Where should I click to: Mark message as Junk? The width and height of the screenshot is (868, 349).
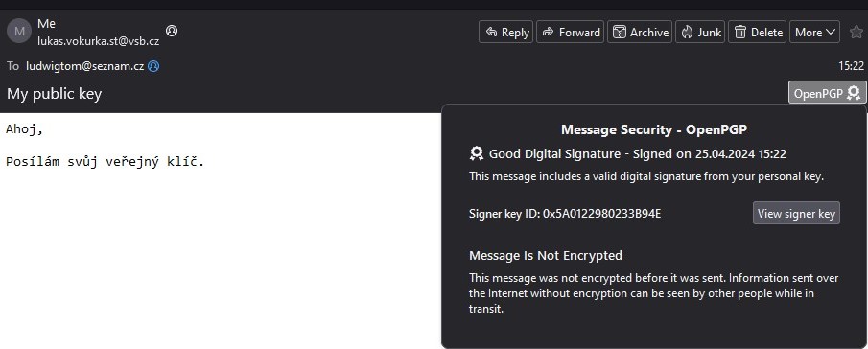tap(700, 32)
